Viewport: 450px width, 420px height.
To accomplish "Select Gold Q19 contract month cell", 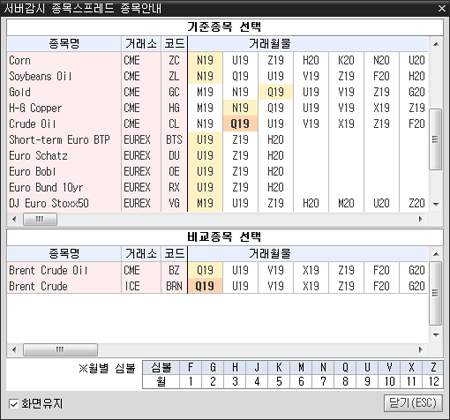I will (x=276, y=92).
